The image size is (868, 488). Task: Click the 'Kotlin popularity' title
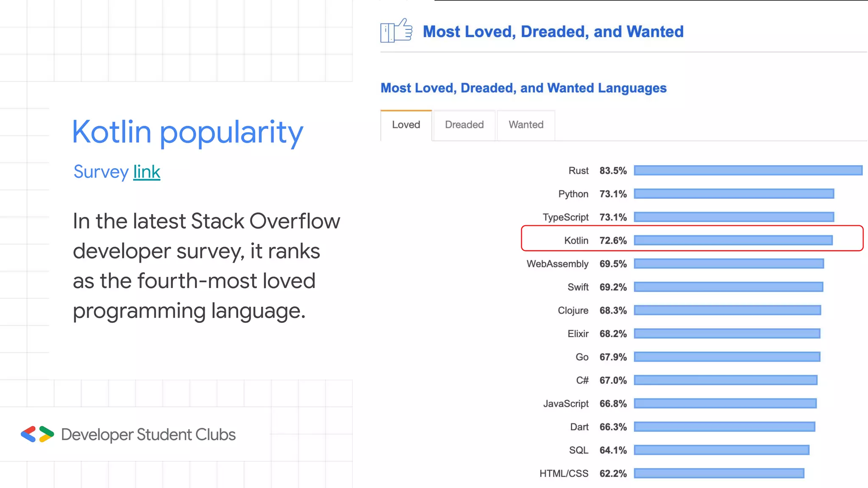click(x=188, y=132)
